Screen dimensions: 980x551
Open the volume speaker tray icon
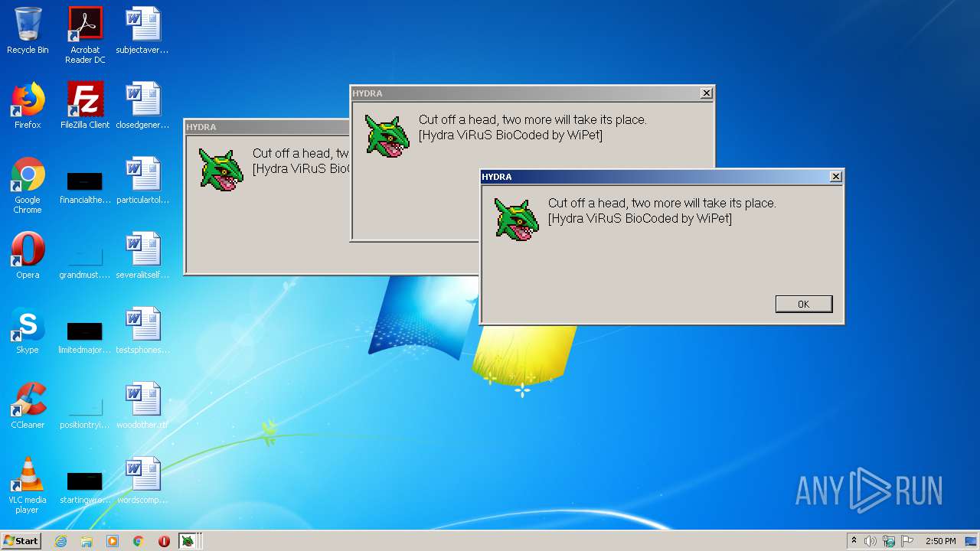(871, 541)
